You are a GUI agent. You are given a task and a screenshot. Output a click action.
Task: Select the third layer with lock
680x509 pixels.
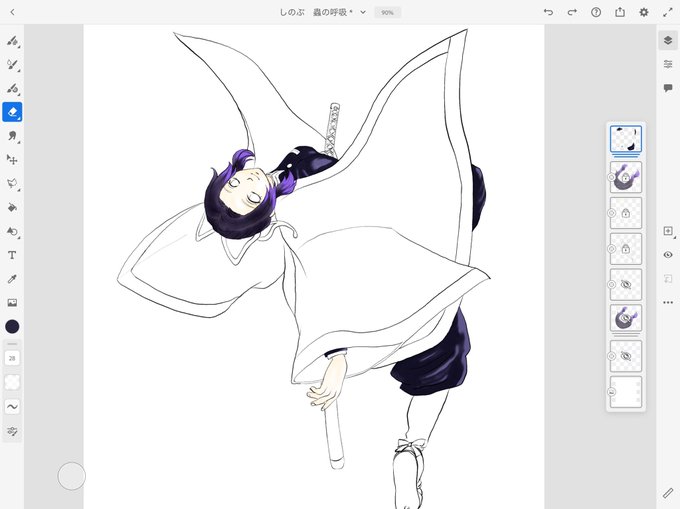click(626, 213)
